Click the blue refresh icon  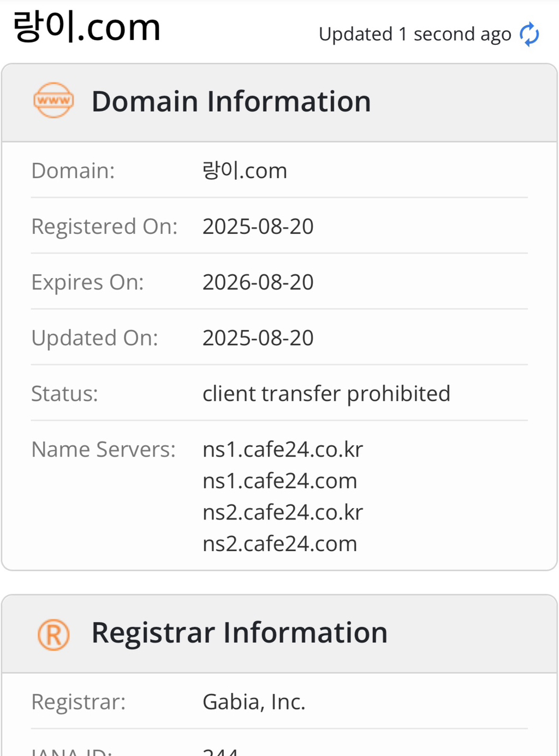529,34
